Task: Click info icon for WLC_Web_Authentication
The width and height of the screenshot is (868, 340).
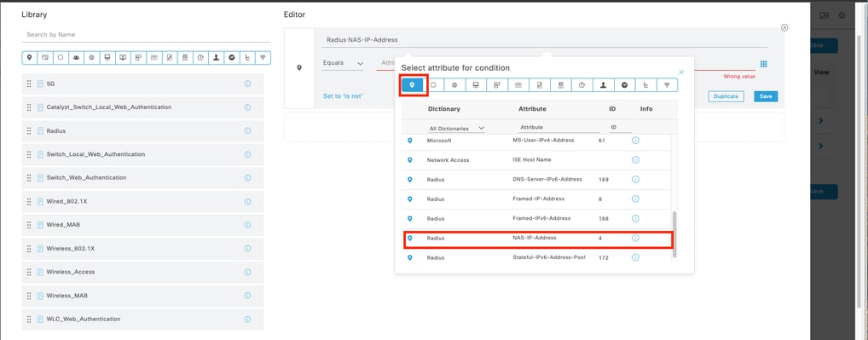Action: pyautogui.click(x=247, y=319)
